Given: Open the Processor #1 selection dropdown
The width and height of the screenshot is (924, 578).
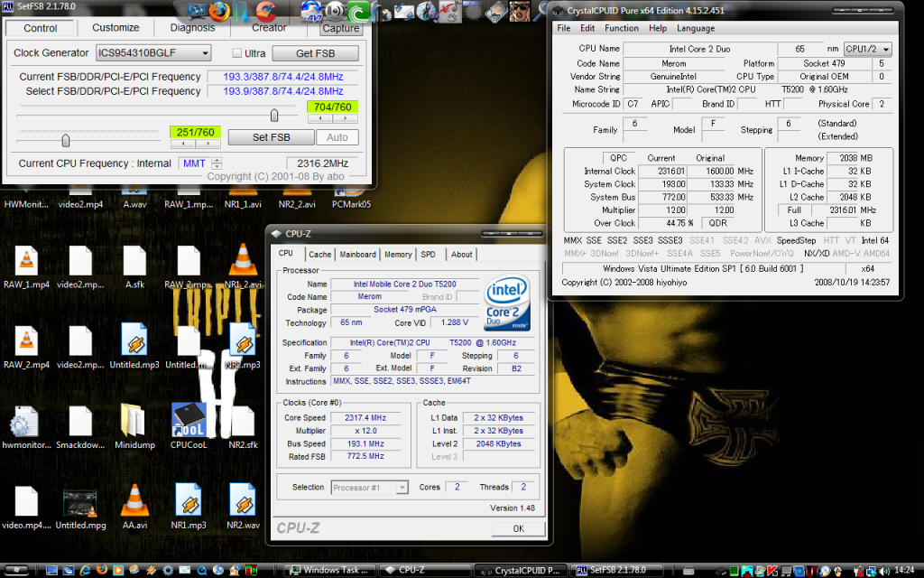Looking at the screenshot, I should [369, 488].
